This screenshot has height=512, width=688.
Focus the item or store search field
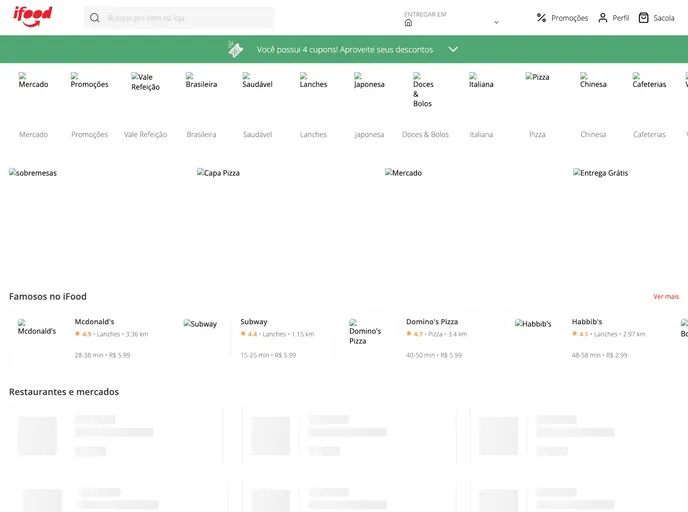(x=179, y=18)
